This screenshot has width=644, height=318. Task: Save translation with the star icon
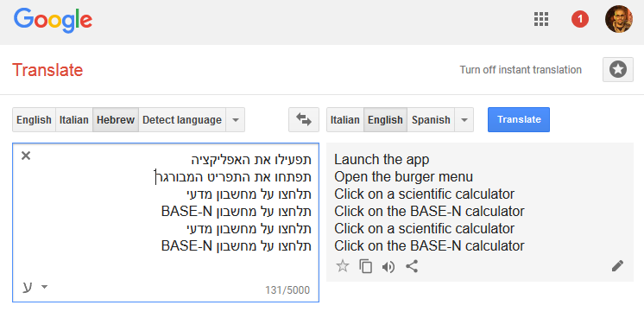[343, 266]
